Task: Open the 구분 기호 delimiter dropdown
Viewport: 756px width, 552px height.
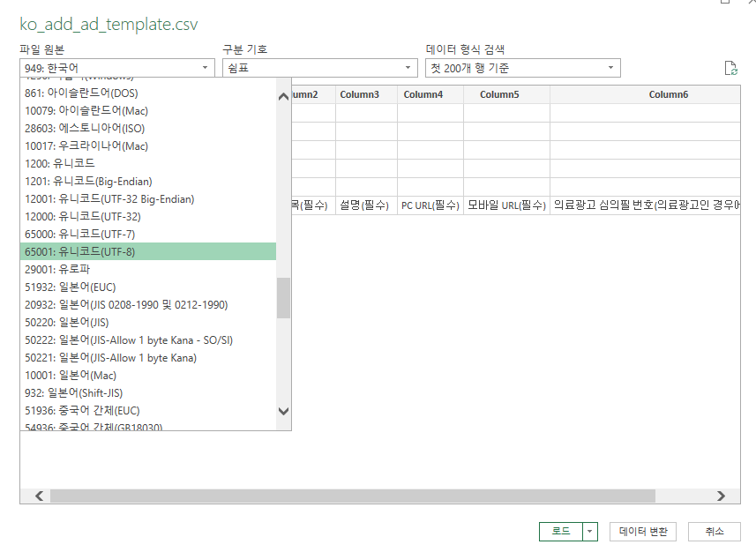Action: (x=407, y=67)
